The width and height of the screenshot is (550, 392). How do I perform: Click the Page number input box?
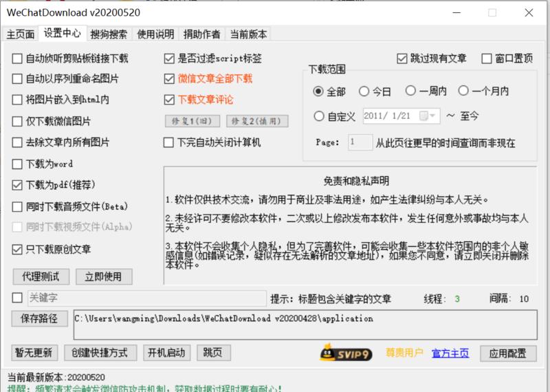click(360, 142)
